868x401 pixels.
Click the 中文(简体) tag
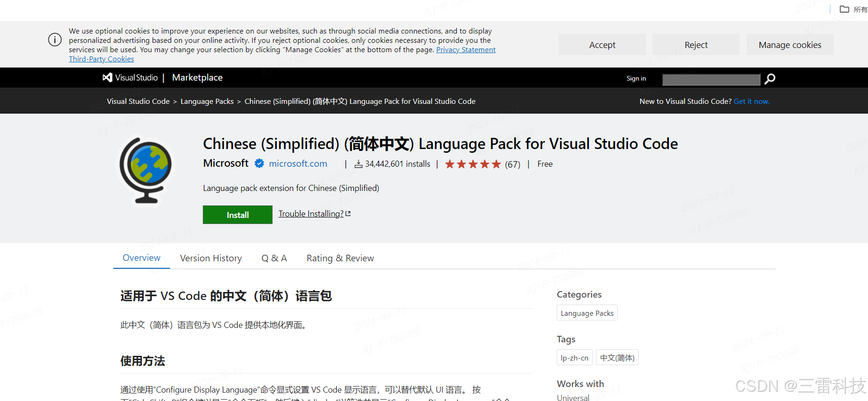[617, 358]
